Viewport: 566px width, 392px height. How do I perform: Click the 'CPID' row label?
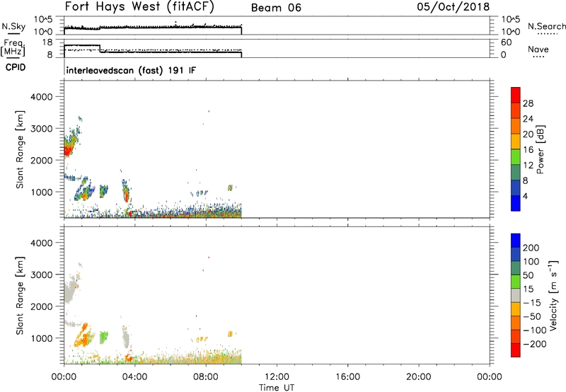click(x=16, y=67)
